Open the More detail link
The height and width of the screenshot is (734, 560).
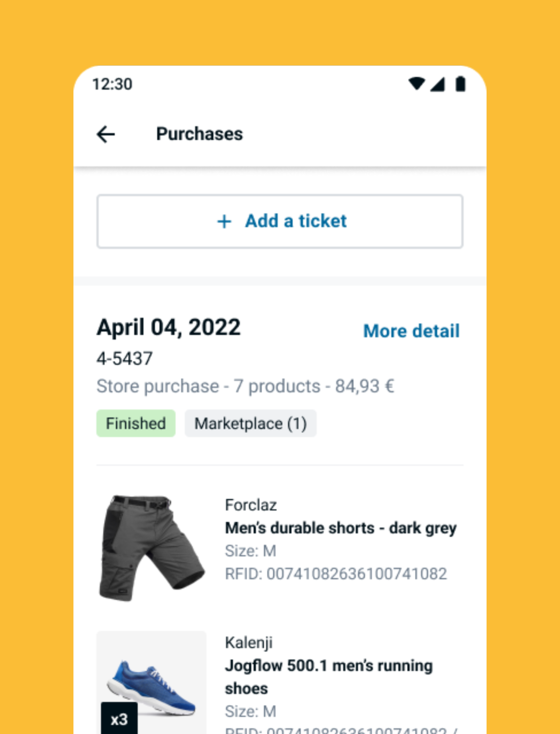click(411, 331)
